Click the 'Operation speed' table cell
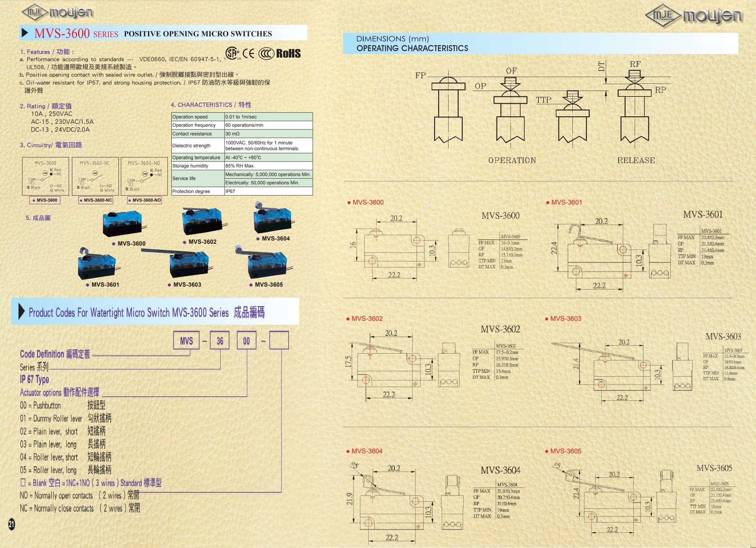 tap(198, 117)
